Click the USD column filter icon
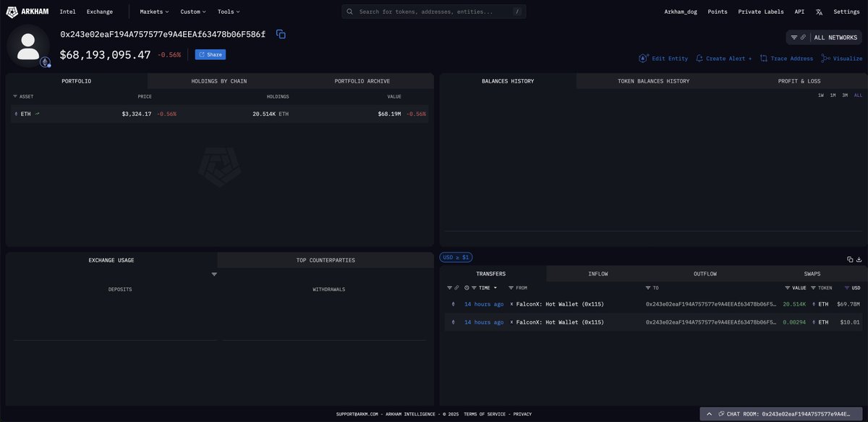The width and height of the screenshot is (868, 422). [847, 288]
